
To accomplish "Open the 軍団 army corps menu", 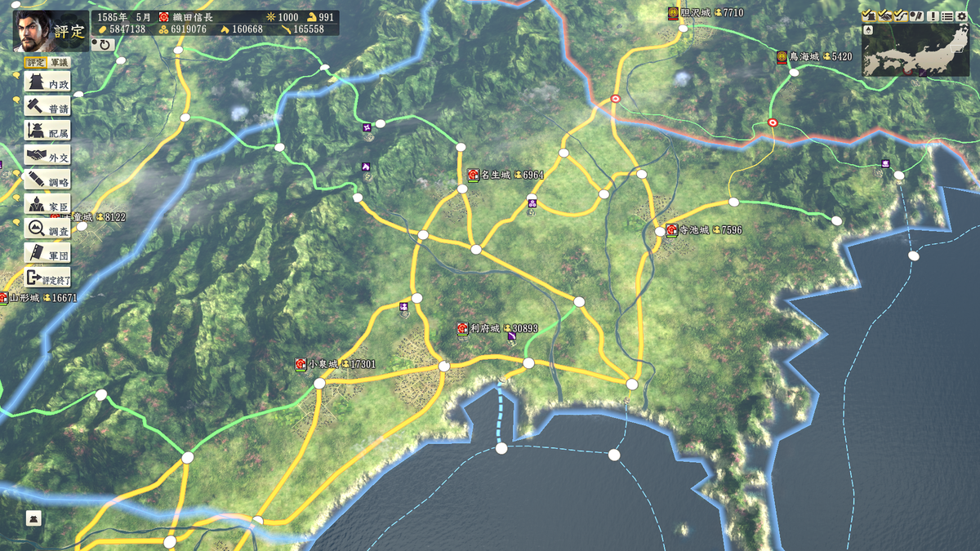I will [47, 254].
